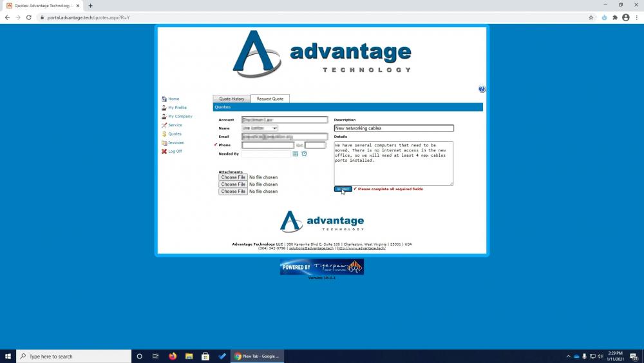Viewport: 644px width, 363px height.
Task: Open Firefox from the taskbar
Action: pos(173,356)
